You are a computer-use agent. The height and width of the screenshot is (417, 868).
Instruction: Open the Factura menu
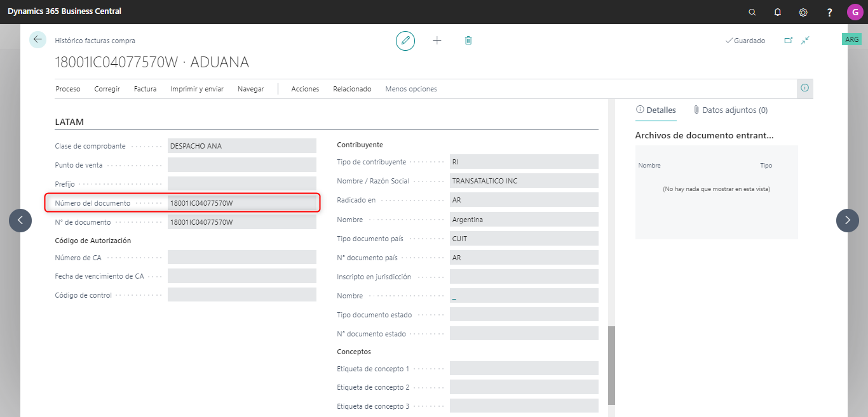pos(146,89)
